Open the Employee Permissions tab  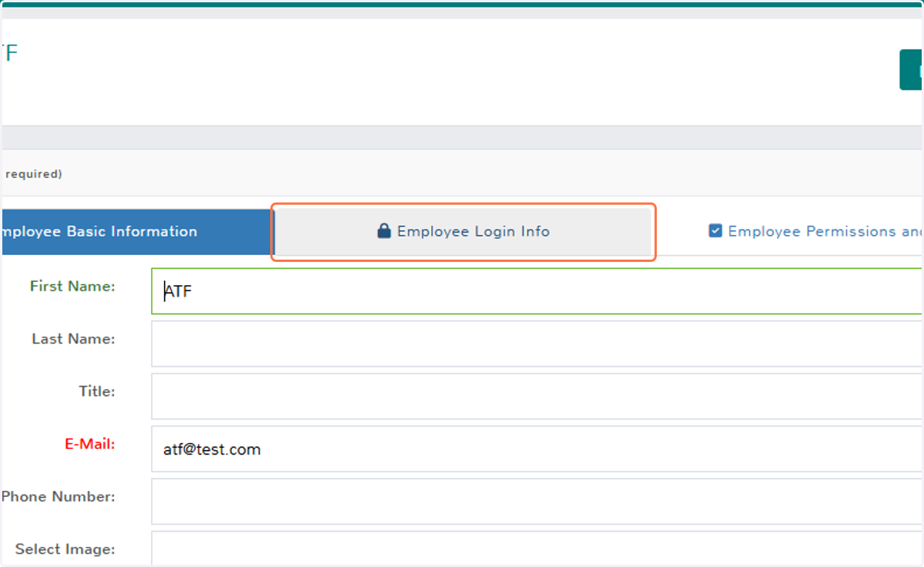tap(815, 231)
